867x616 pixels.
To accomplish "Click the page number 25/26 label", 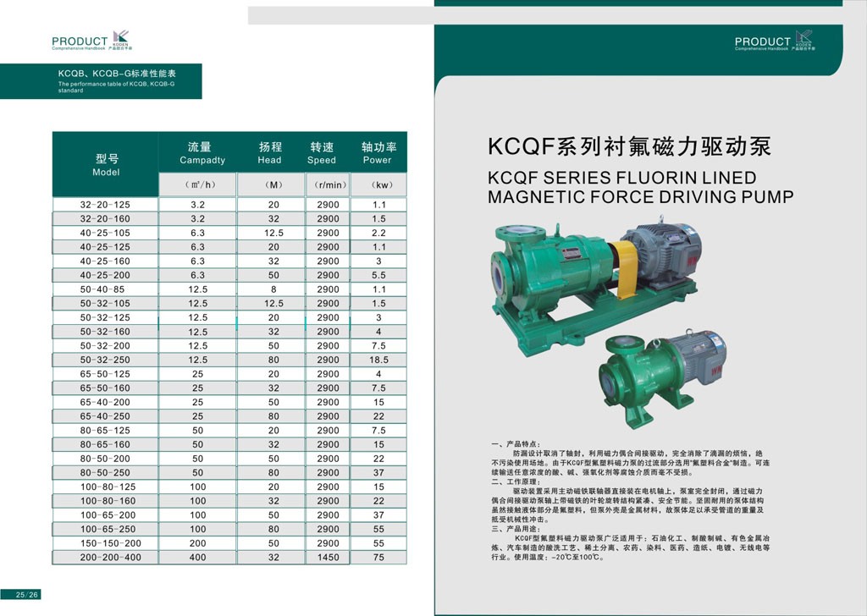I will pyautogui.click(x=27, y=594).
